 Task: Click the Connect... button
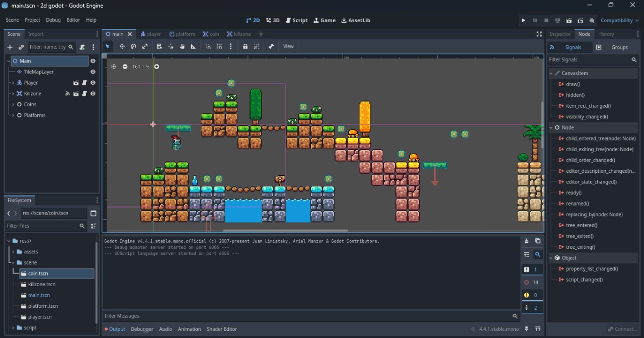[x=622, y=329]
